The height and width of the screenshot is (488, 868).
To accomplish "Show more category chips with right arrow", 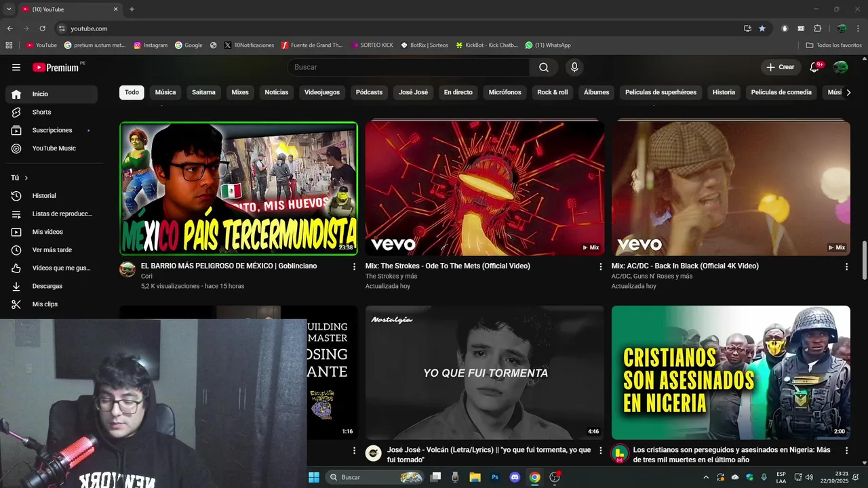I will click(x=848, y=92).
